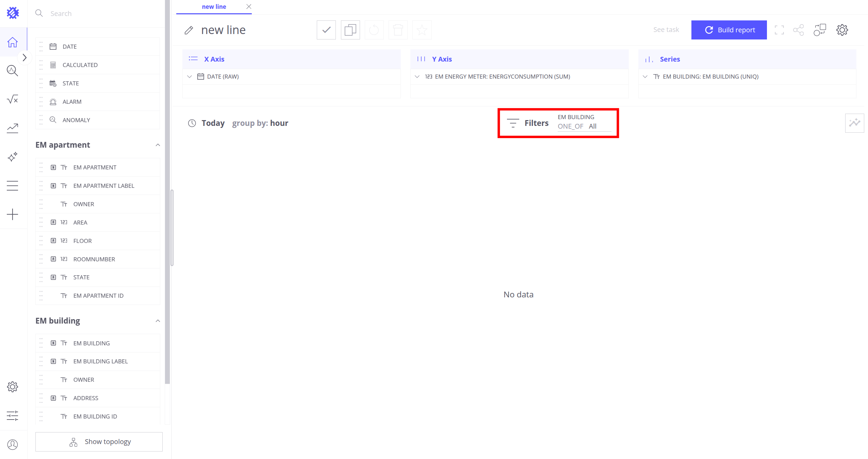Image resolution: width=868 pixels, height=459 pixels.
Task: Select the ANOMALY item in list
Action: coord(76,120)
